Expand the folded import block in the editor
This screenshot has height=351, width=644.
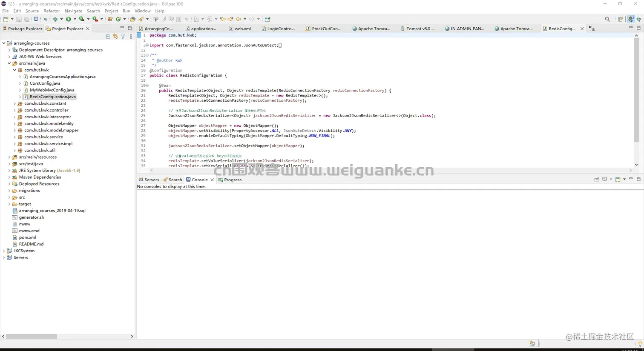coord(147,45)
